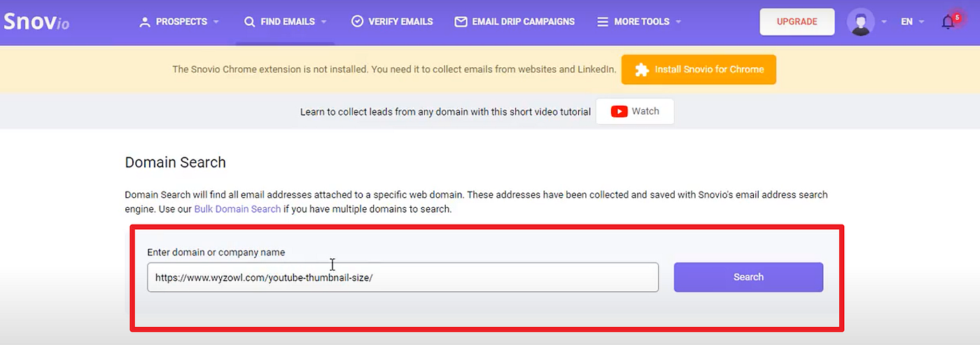Open the EN language dropdown
The height and width of the screenshot is (345, 980).
(912, 22)
